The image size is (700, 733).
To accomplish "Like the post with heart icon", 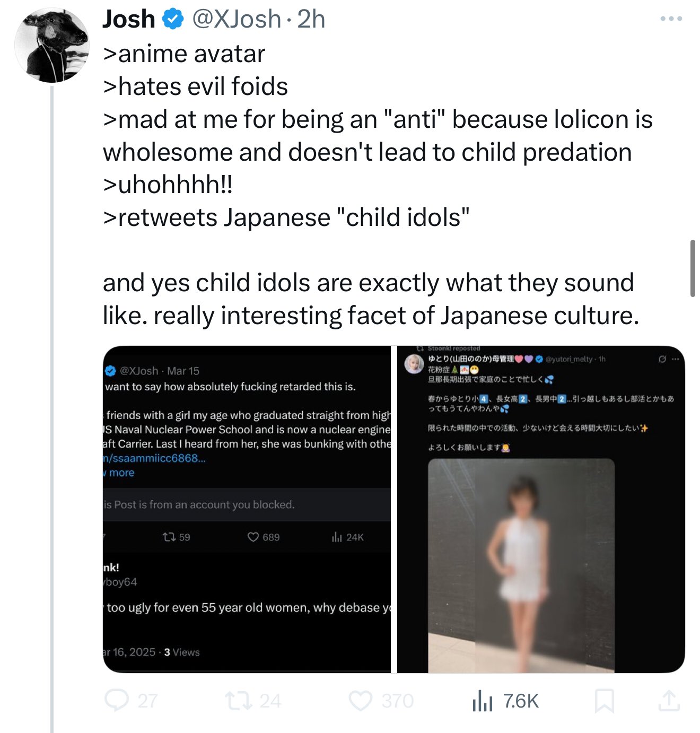I will [x=360, y=701].
